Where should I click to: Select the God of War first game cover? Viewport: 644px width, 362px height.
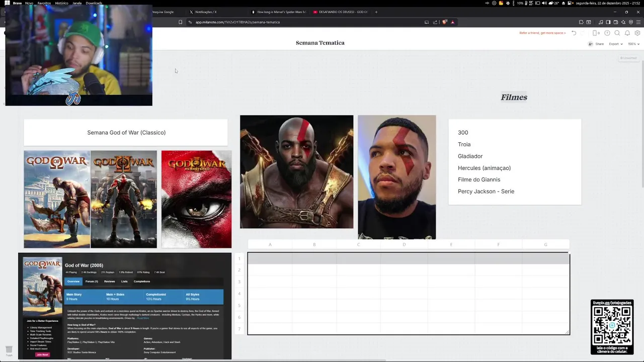57,199
